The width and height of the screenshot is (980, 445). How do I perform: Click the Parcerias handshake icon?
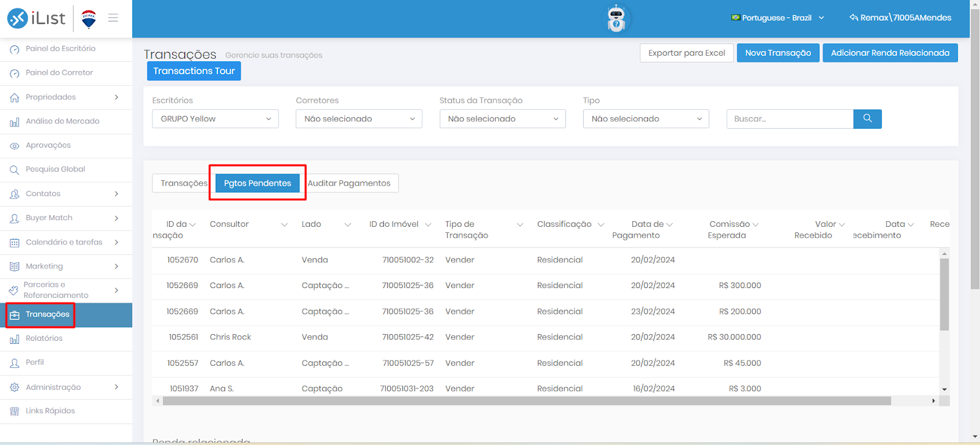pos(13,290)
